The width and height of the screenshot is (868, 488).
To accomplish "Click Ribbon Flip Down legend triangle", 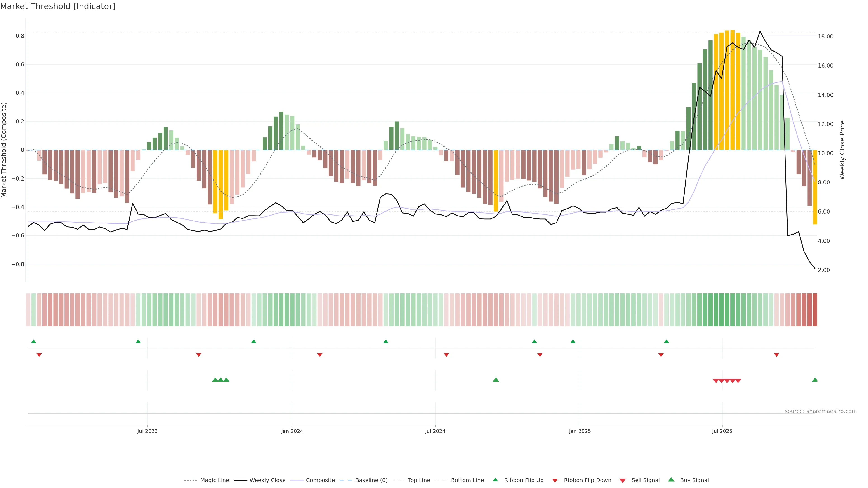I will coord(555,481).
